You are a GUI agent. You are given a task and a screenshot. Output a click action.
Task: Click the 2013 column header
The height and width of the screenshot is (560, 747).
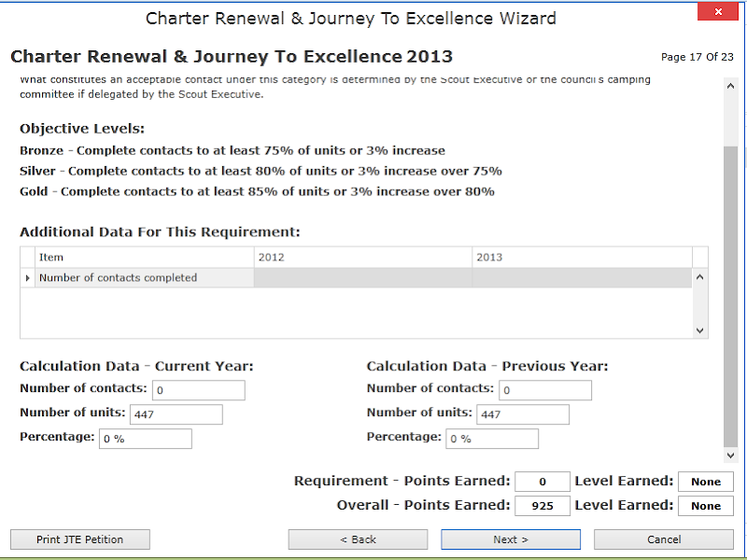[x=582, y=258]
